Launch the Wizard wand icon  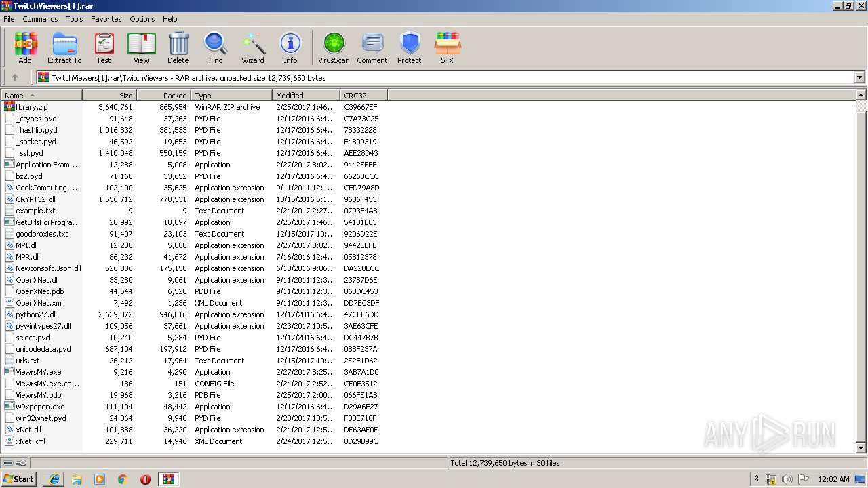(253, 47)
